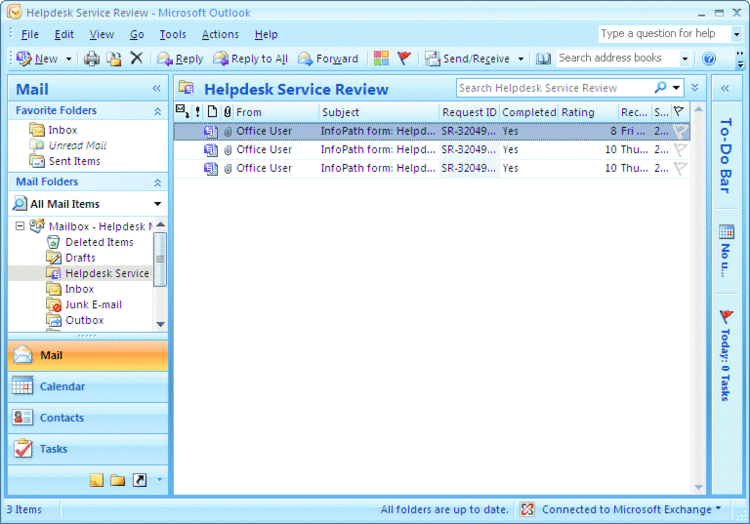Open the File menu

click(30, 34)
